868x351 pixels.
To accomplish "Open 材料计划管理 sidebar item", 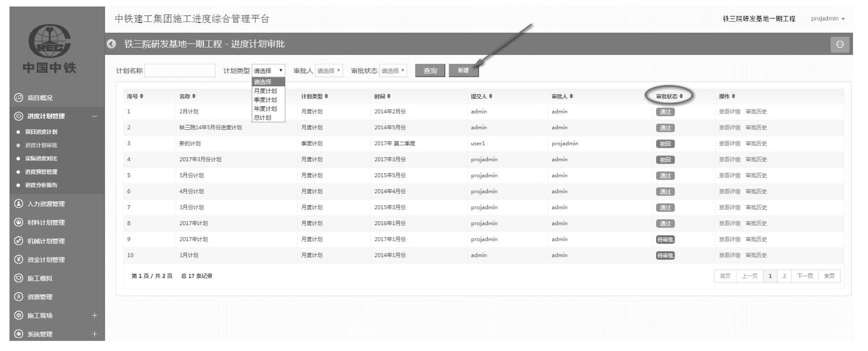I will (46, 222).
